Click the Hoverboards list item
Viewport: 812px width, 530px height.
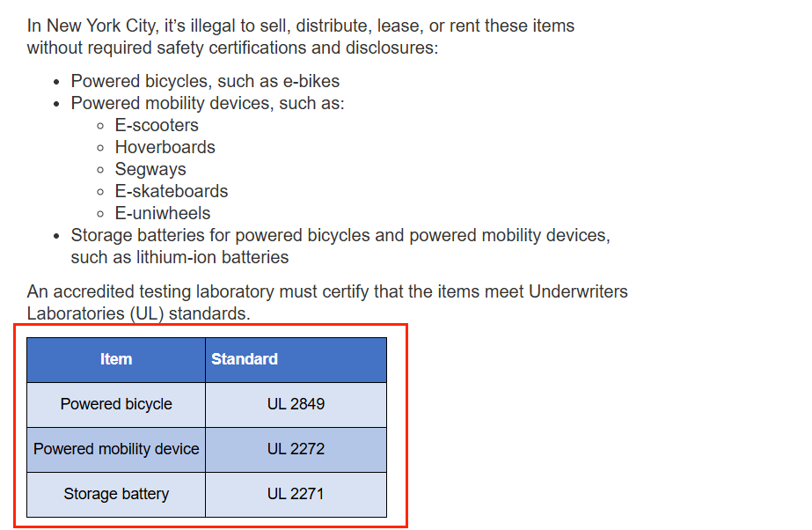[x=165, y=147]
